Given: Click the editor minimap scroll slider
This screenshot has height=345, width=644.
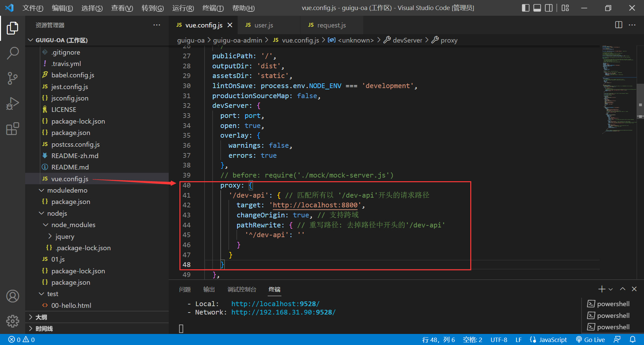Looking at the screenshot, I should [x=640, y=100].
